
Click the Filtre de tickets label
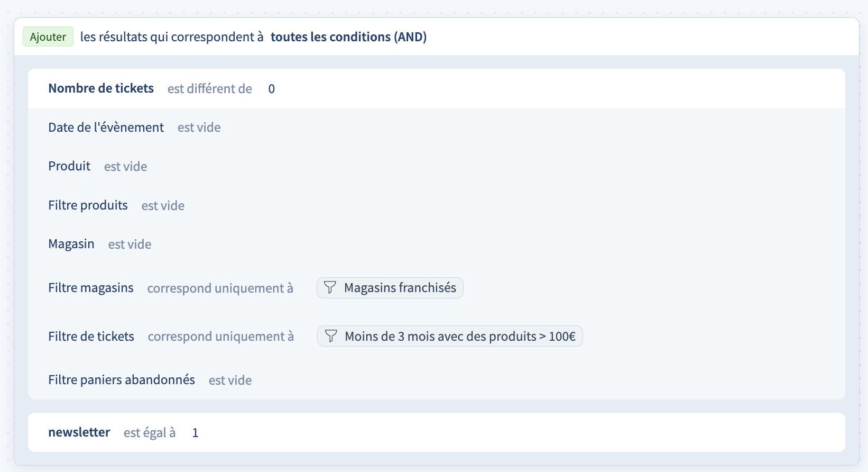(x=91, y=337)
